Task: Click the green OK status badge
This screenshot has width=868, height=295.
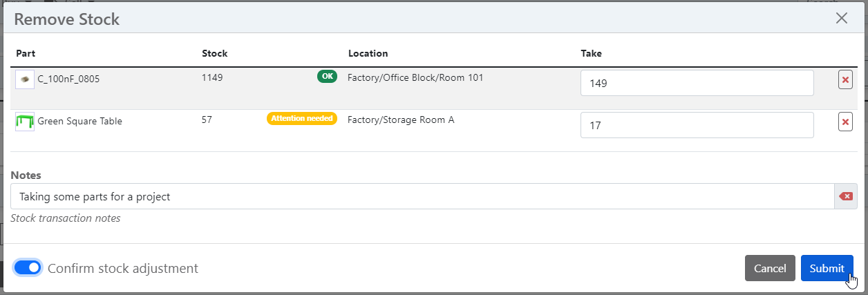Action: [327, 77]
